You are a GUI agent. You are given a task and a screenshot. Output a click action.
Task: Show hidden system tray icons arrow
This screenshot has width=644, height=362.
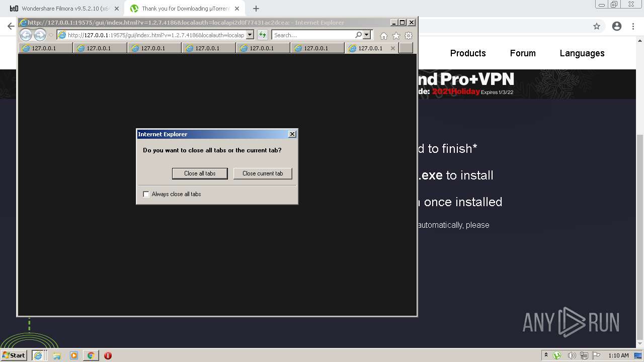pyautogui.click(x=546, y=355)
